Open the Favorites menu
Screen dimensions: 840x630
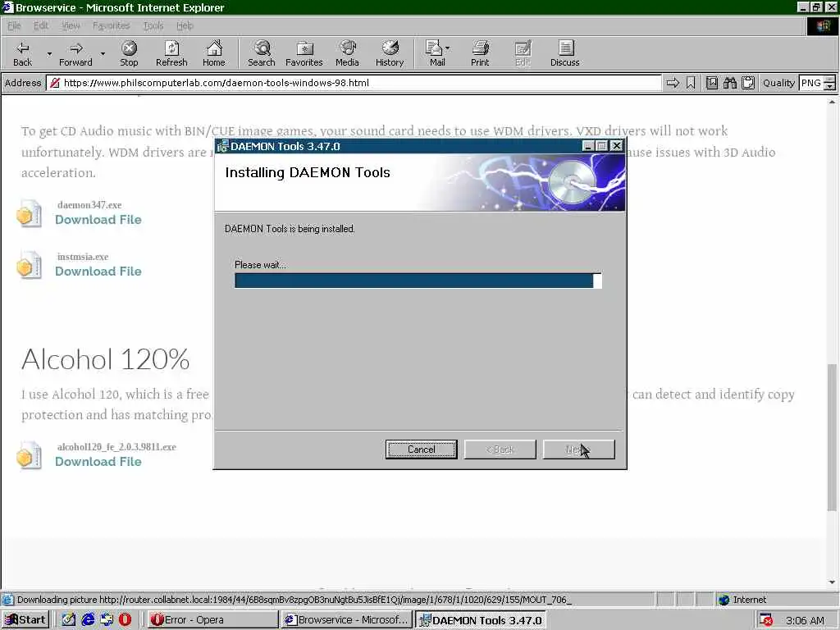pos(111,25)
